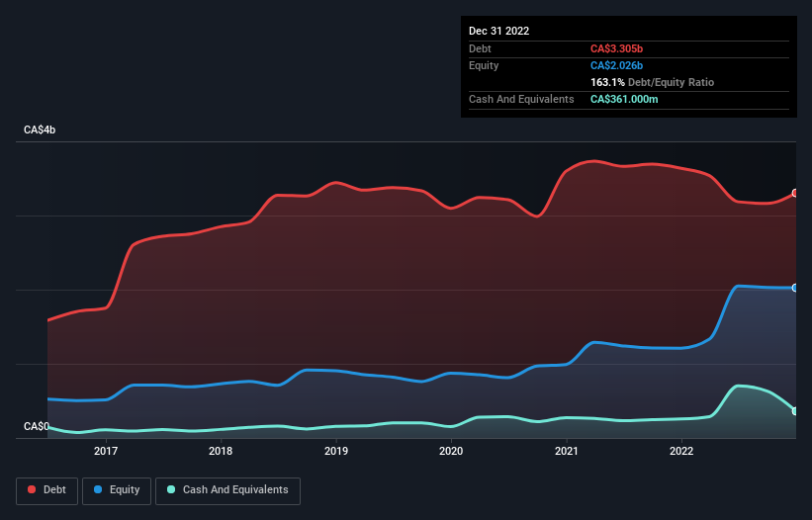Screen dimensions: 812x520
Task: Click the CA$2.026b equity value
Action: pos(616,65)
